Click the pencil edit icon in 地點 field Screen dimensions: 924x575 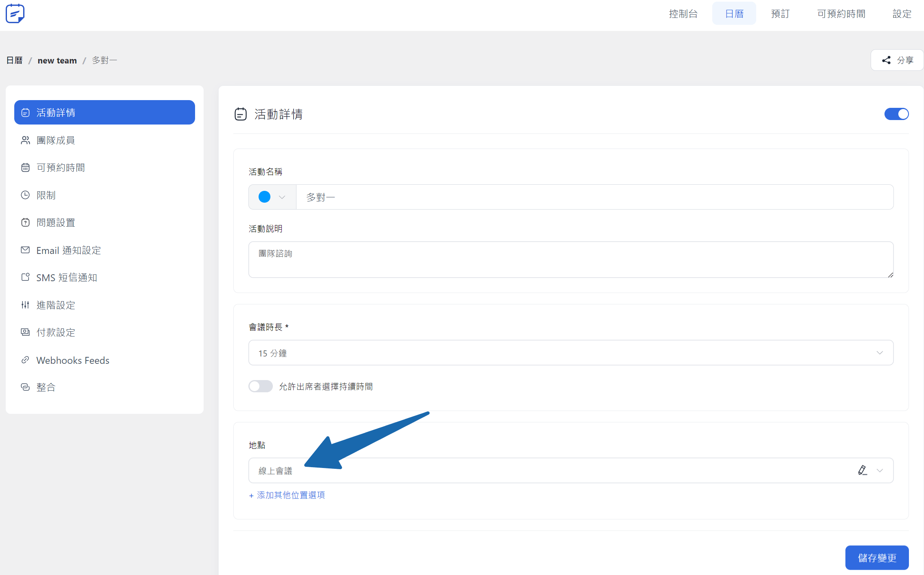tap(862, 470)
